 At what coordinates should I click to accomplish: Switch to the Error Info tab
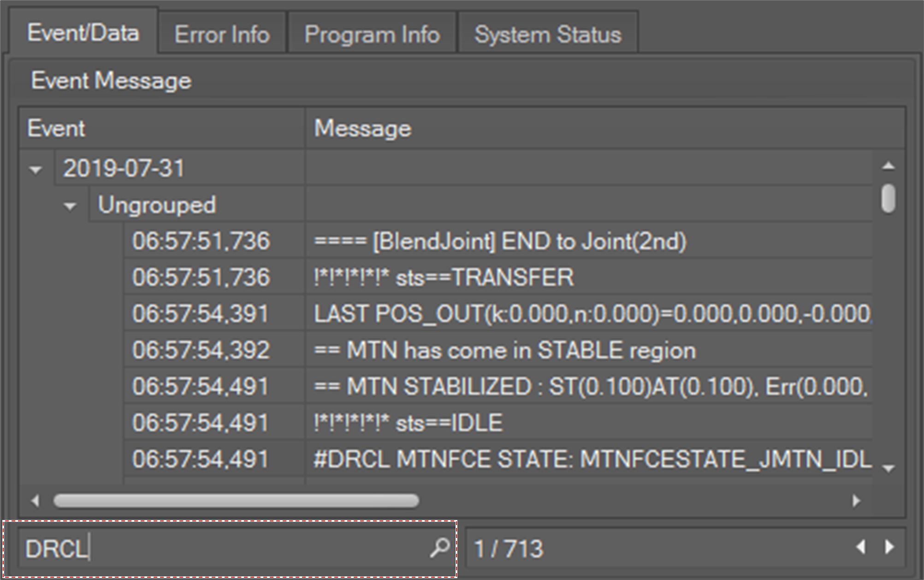222,34
